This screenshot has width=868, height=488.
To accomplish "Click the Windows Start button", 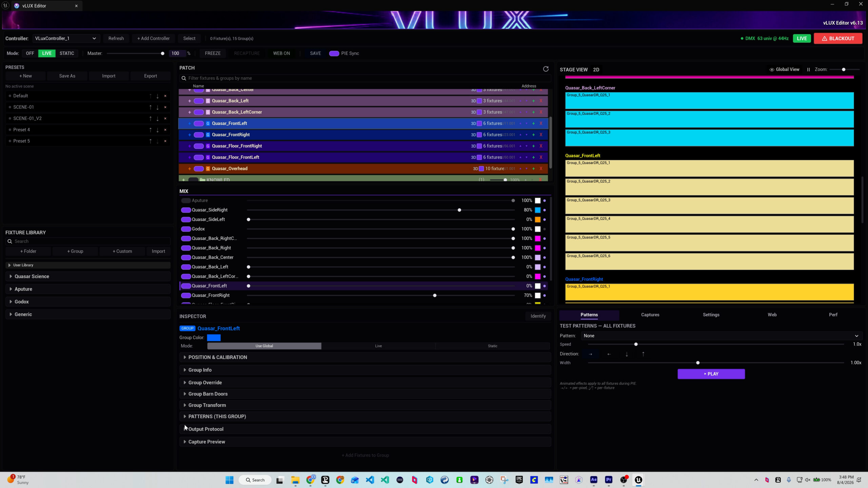I will tap(230, 480).
